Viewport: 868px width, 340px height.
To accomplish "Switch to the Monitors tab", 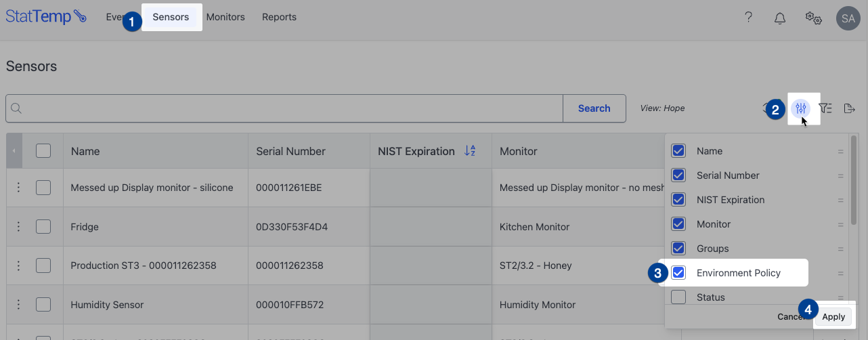I will 225,17.
